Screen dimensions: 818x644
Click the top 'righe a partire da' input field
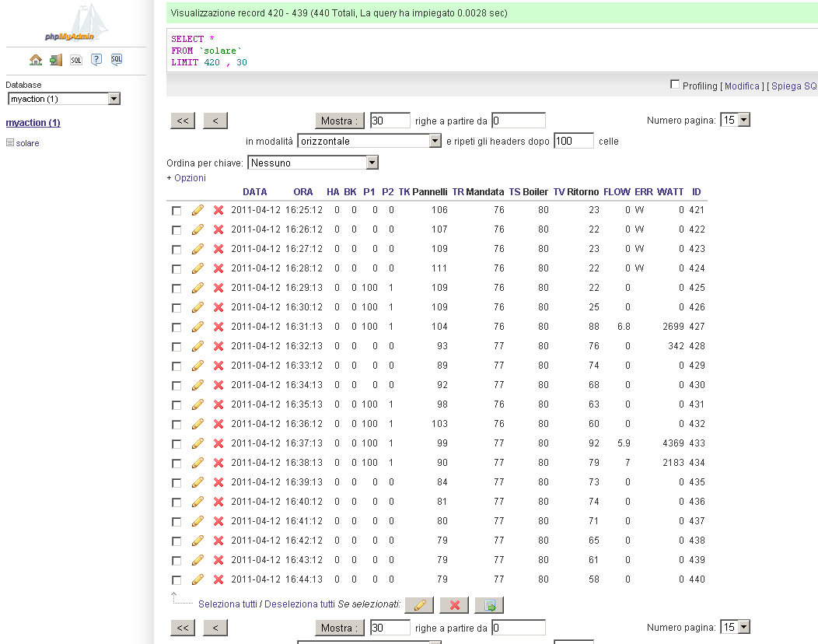[518, 121]
